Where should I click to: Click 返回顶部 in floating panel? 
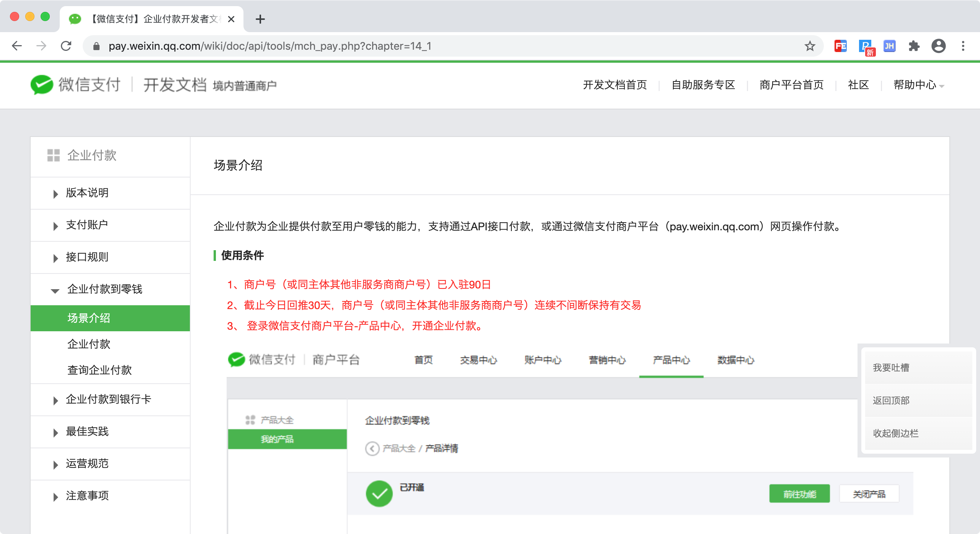point(891,400)
